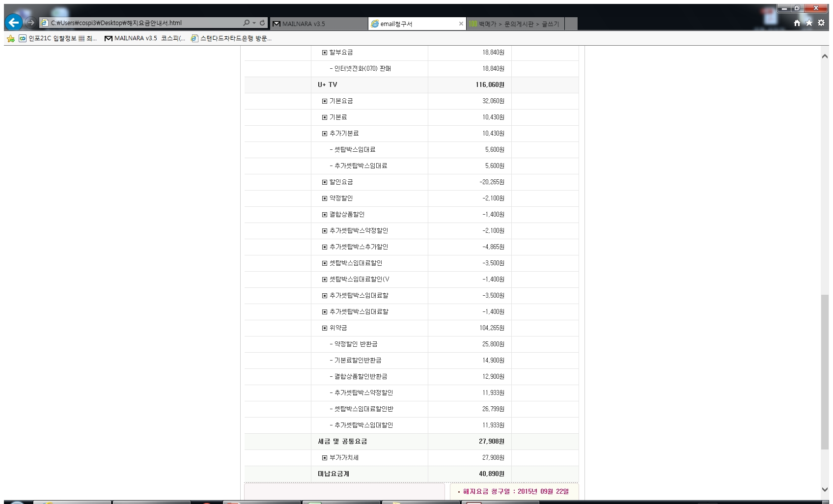Open the Home icon in browser toolbar

coord(797,23)
